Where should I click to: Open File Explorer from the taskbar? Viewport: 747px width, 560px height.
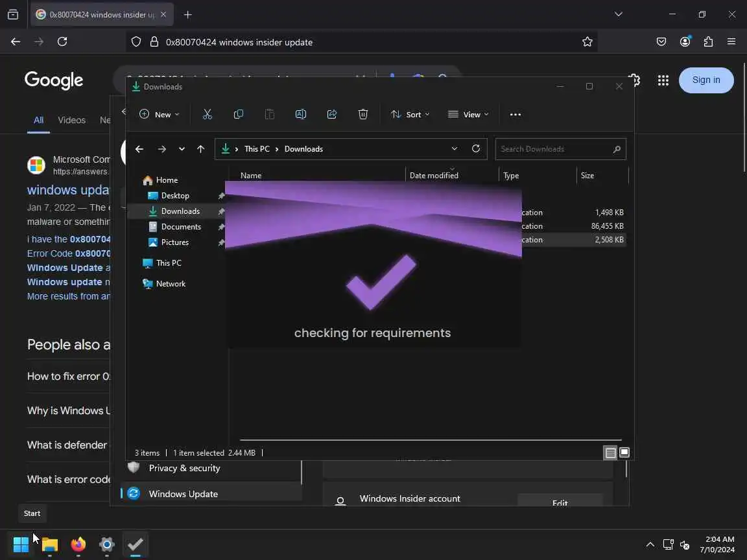point(49,544)
